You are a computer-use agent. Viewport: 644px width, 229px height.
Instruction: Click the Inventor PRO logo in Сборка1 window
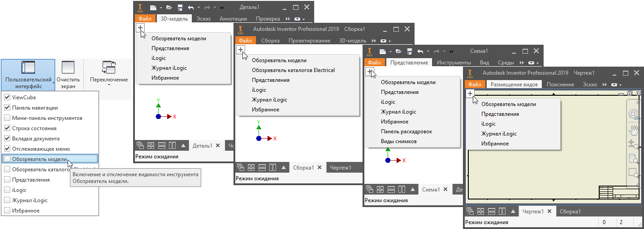[x=241, y=30]
